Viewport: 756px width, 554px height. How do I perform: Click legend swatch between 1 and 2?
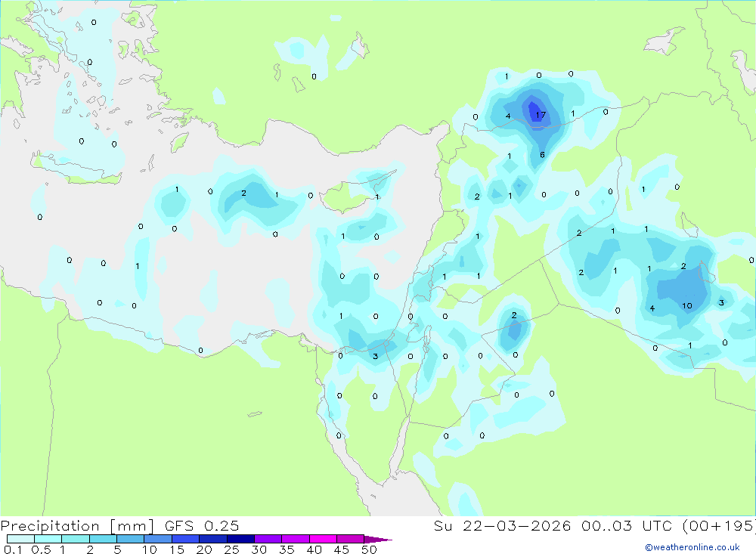pos(76,539)
